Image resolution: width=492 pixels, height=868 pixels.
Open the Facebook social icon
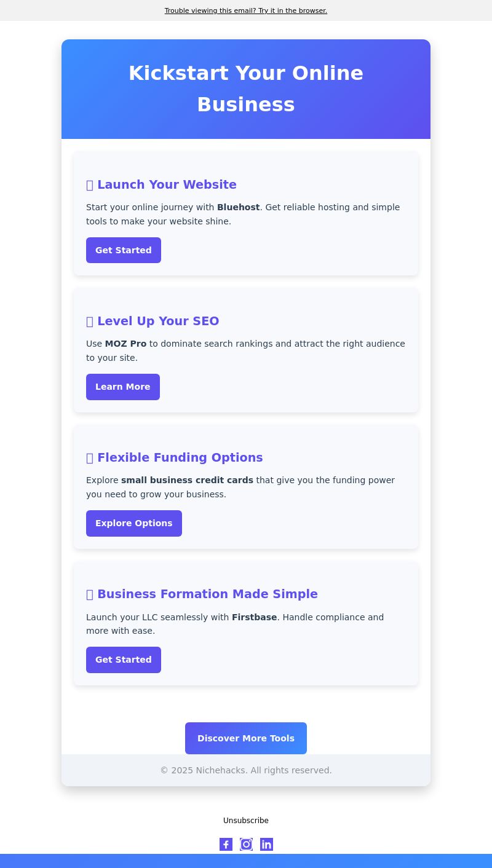coord(226,844)
